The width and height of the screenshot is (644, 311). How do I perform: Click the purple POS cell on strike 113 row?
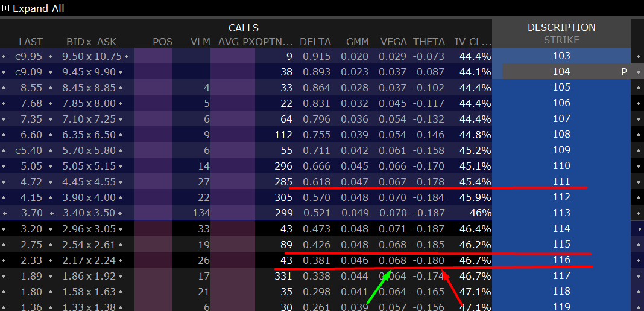[153, 213]
